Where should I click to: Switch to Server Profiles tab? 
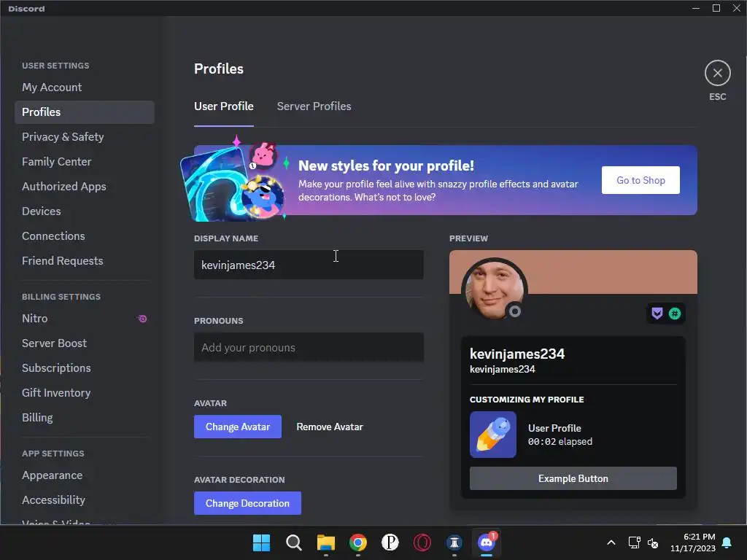[x=314, y=106]
